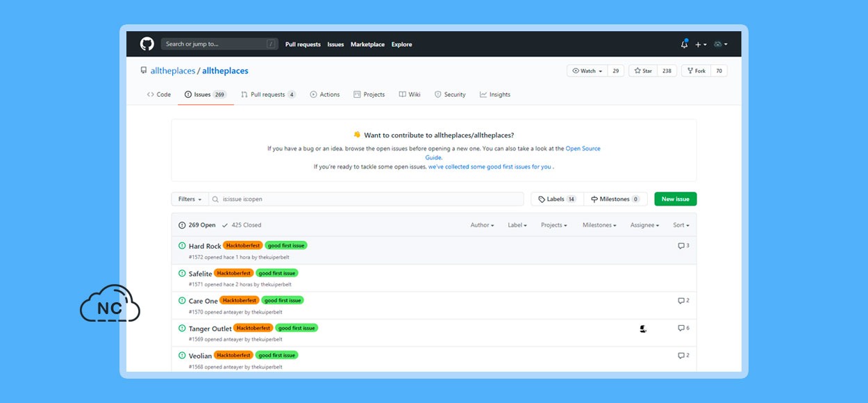868x403 pixels.
Task: Expand the Author filter dropdown
Action: [x=482, y=225]
